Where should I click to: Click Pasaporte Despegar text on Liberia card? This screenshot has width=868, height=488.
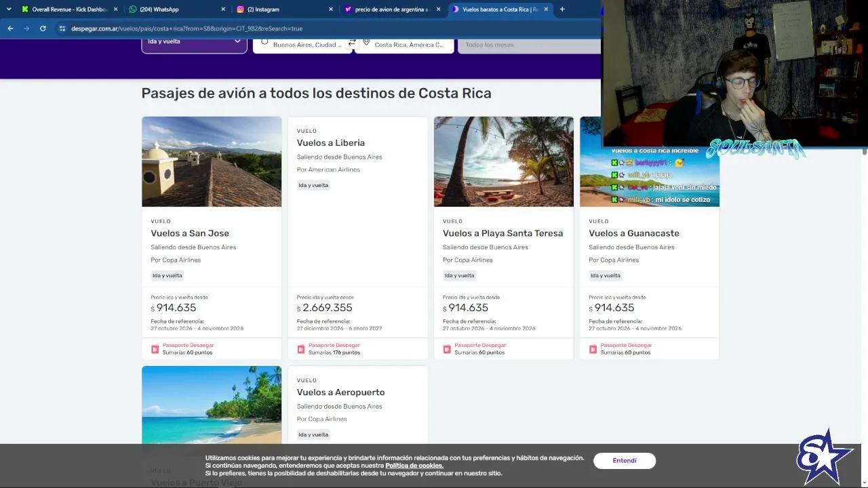pos(334,345)
